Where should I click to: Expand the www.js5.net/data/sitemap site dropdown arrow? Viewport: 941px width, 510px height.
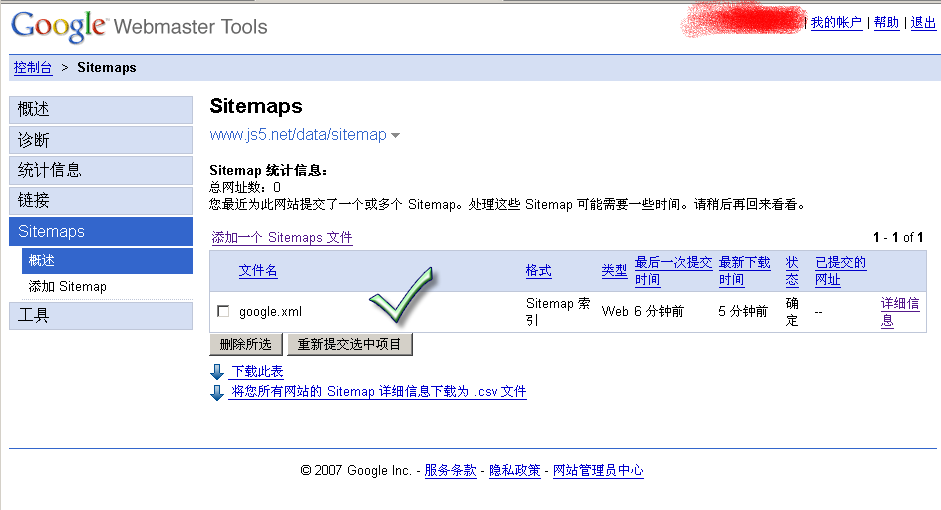coord(395,136)
